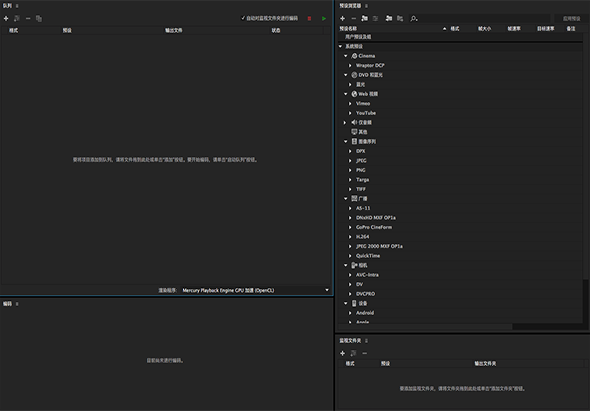Screen dimensions: 590x411
Task: Click the camera category icon
Action: click(x=354, y=265)
